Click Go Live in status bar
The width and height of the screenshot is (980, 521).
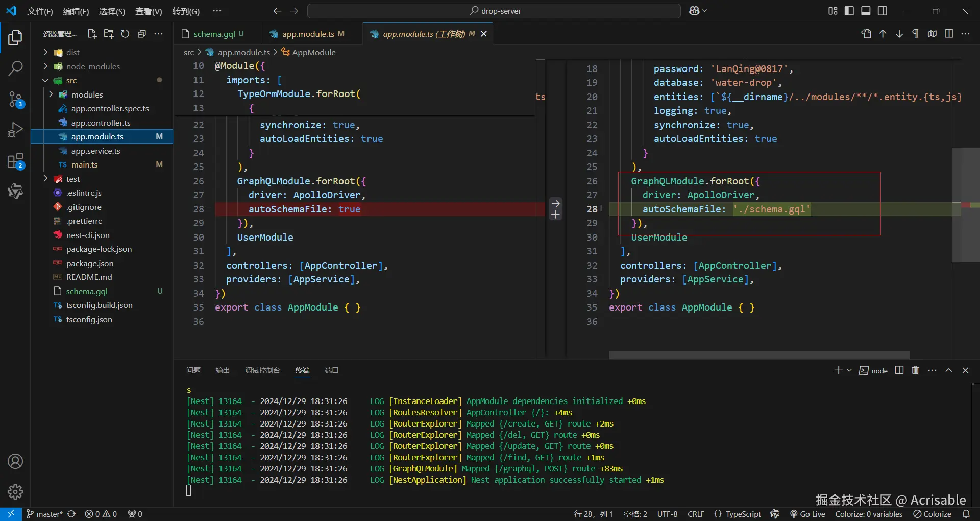[x=807, y=514]
